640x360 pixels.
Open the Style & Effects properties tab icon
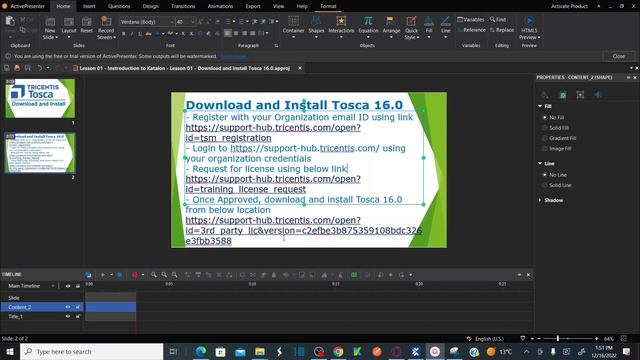click(x=544, y=95)
